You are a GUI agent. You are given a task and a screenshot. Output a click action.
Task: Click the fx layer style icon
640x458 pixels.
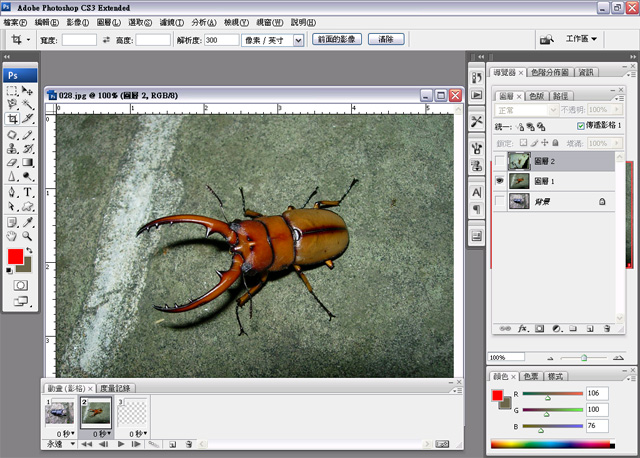pyautogui.click(x=521, y=328)
